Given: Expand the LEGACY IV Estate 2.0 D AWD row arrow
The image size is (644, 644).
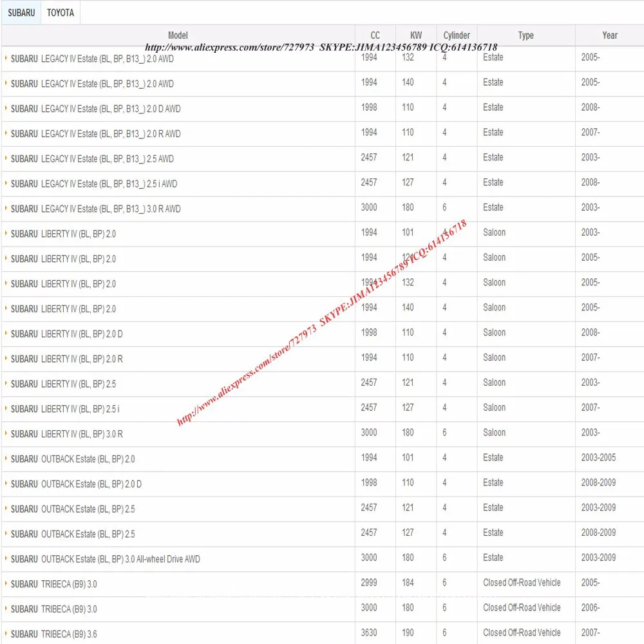Looking at the screenshot, I should [6, 108].
